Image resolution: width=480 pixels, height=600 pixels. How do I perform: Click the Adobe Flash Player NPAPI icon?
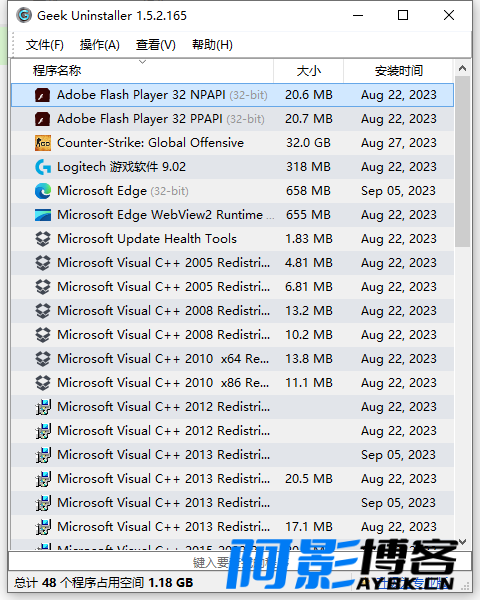tap(42, 95)
